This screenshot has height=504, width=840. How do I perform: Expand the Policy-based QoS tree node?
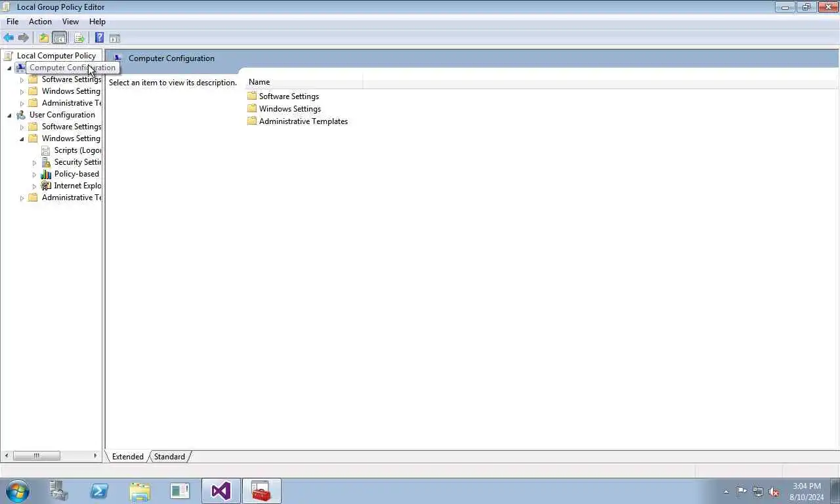point(34,175)
